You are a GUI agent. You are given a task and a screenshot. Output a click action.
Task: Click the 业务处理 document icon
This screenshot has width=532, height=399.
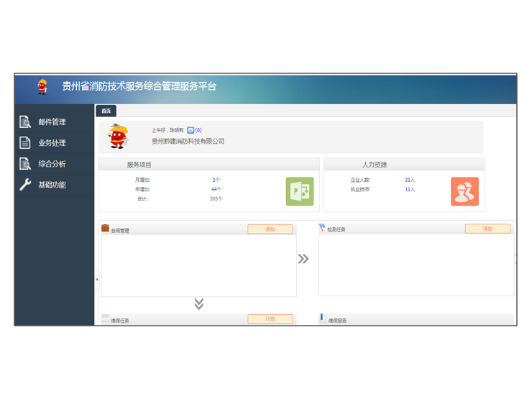(24, 143)
